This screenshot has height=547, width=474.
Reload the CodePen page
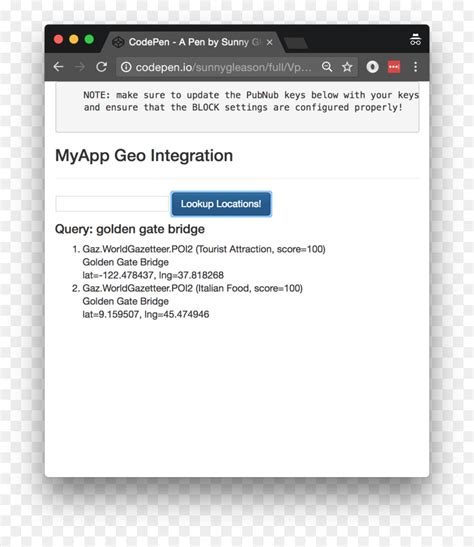click(x=101, y=67)
